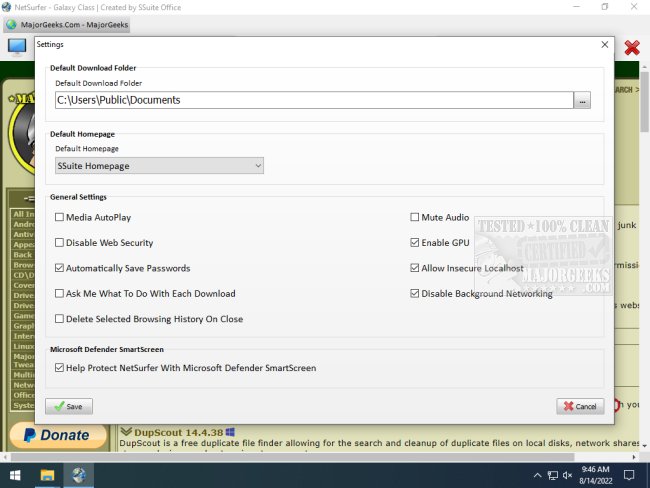Uncheck Disable Background Networking
650x488 pixels.
click(415, 294)
